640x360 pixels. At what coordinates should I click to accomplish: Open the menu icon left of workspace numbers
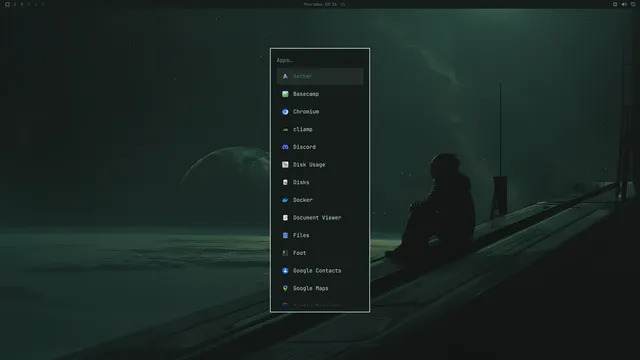click(x=7, y=4)
